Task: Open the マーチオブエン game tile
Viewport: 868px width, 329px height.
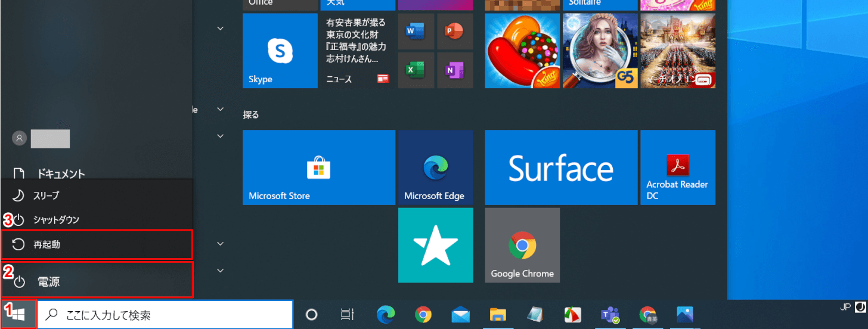Action: point(678,51)
